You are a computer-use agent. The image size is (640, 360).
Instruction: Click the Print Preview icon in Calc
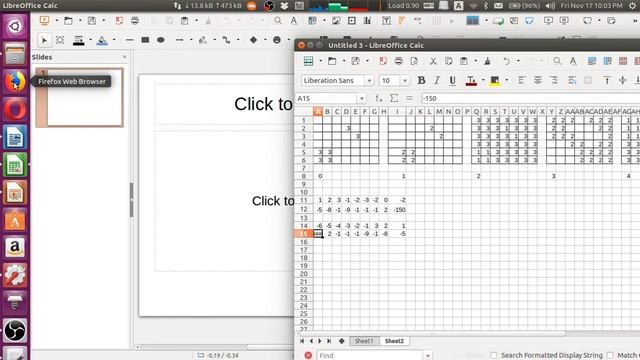[414, 61]
